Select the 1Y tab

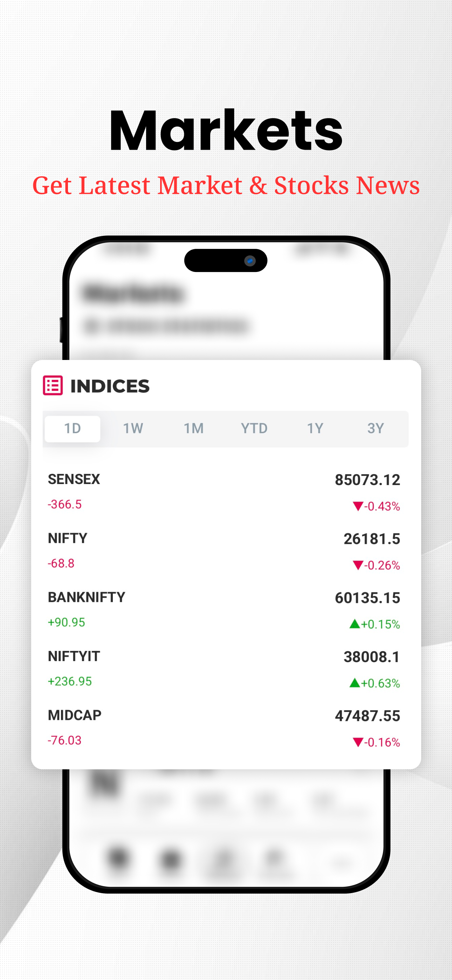(x=315, y=429)
